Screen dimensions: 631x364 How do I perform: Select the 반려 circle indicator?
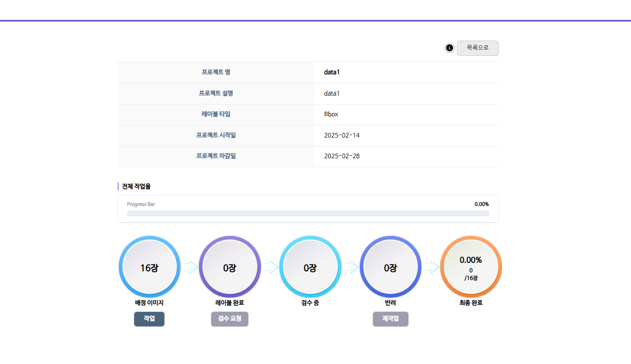pyautogui.click(x=390, y=267)
